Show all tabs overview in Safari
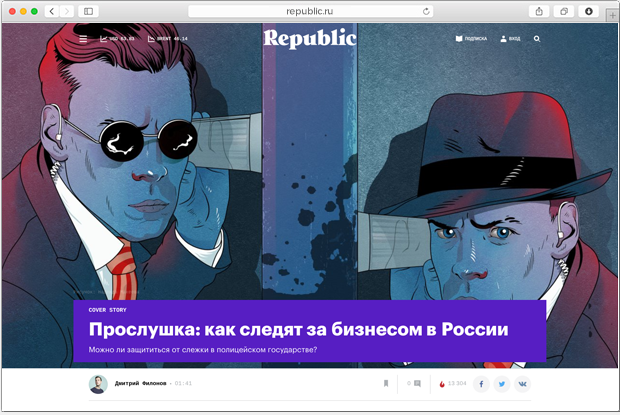This screenshot has height=415, width=620. [564, 11]
